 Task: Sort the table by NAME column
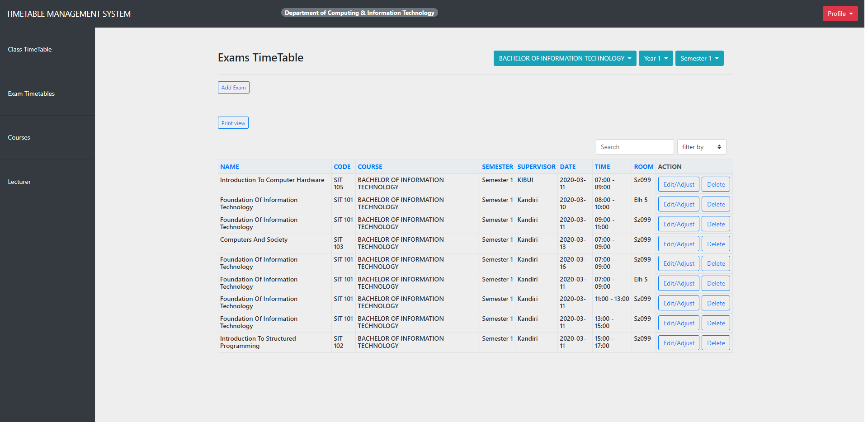coord(229,167)
